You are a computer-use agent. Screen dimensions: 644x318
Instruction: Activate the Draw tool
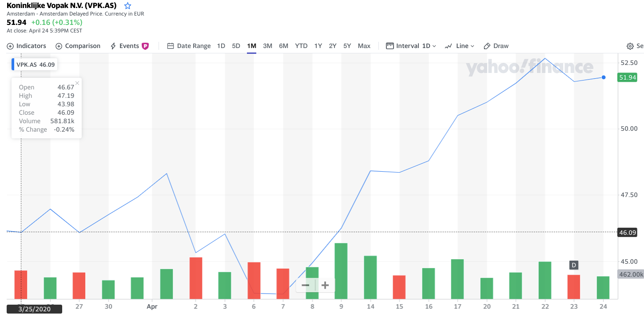[496, 46]
